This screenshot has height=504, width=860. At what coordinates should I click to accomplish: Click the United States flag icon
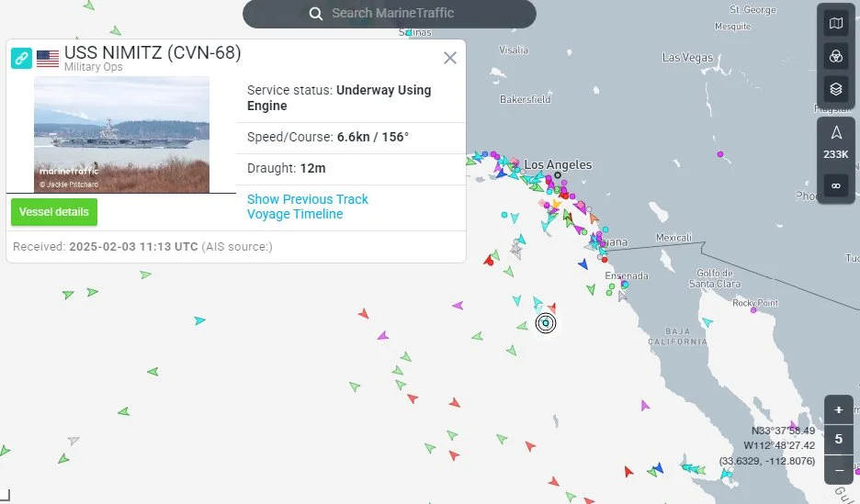coord(48,59)
